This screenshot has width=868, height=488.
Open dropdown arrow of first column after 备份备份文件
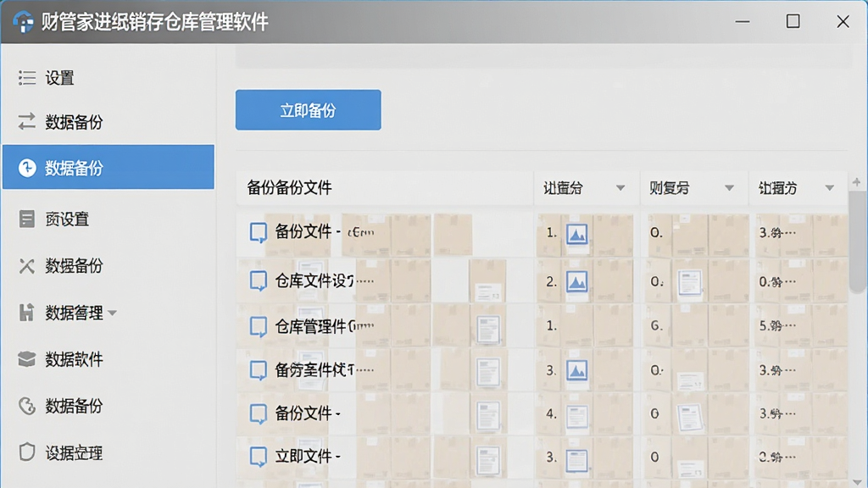[x=620, y=188]
